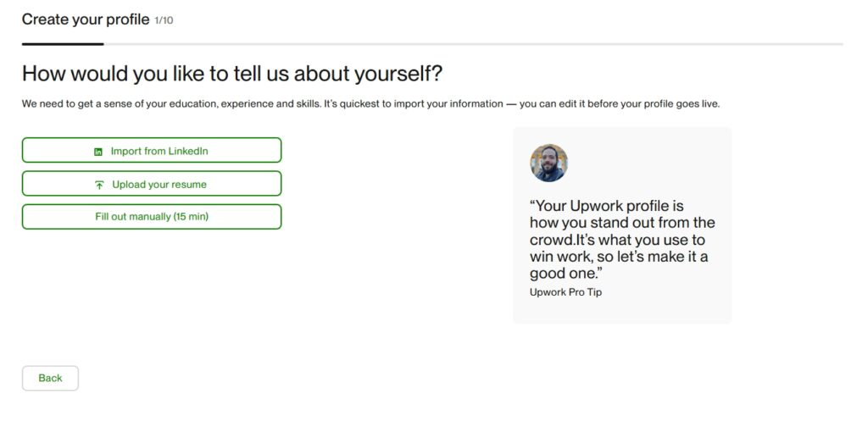Click the Create your profile title
This screenshot has height=427, width=868.
pyautogui.click(x=86, y=19)
